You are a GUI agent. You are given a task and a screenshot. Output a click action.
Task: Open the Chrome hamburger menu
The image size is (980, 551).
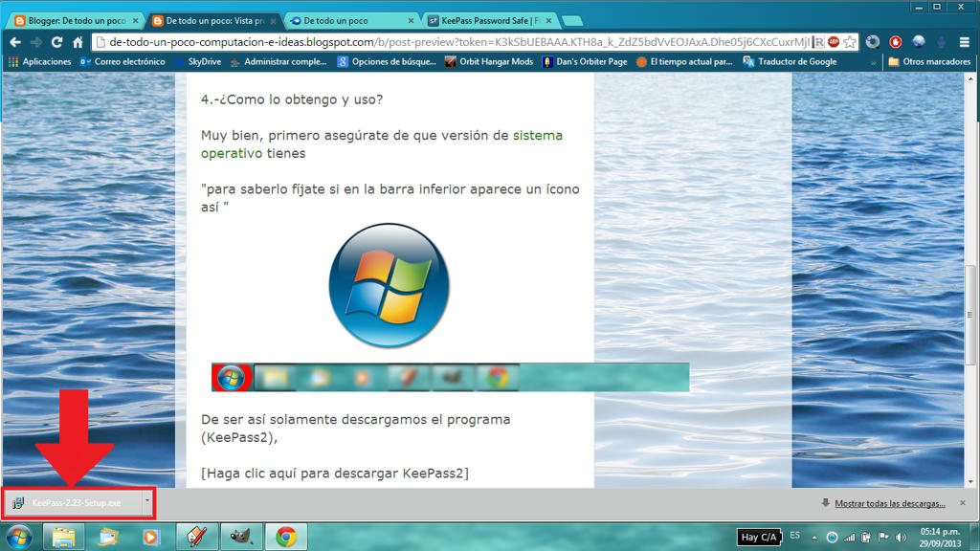click(x=965, y=42)
